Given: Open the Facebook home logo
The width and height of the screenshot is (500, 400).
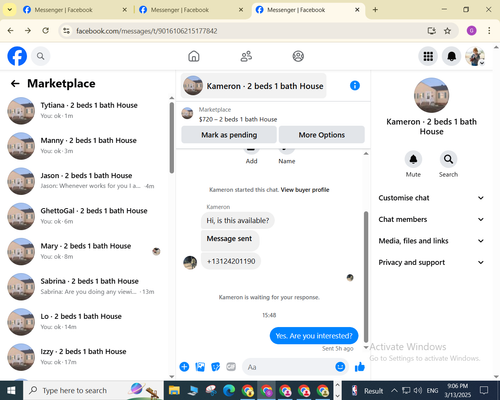Looking at the screenshot, I should (17, 56).
